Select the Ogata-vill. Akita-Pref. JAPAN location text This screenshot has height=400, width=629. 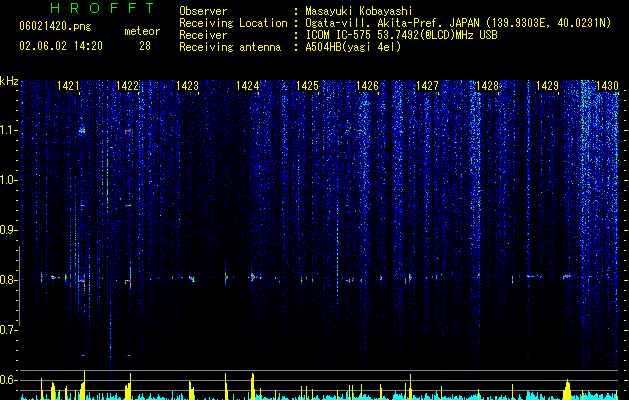[x=458, y=23]
